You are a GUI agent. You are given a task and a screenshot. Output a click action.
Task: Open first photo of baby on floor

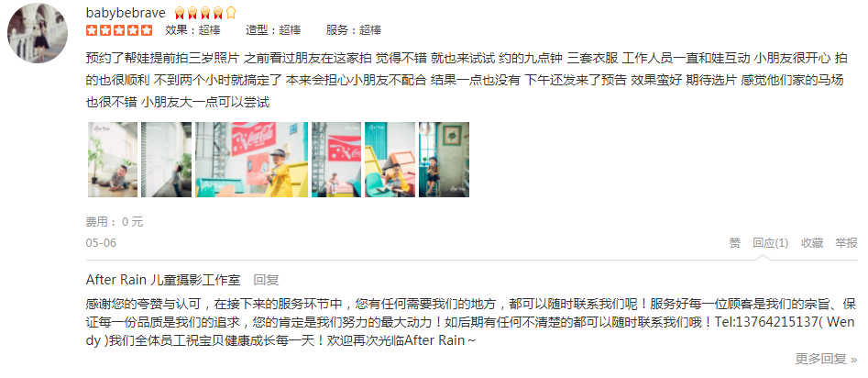(113, 160)
